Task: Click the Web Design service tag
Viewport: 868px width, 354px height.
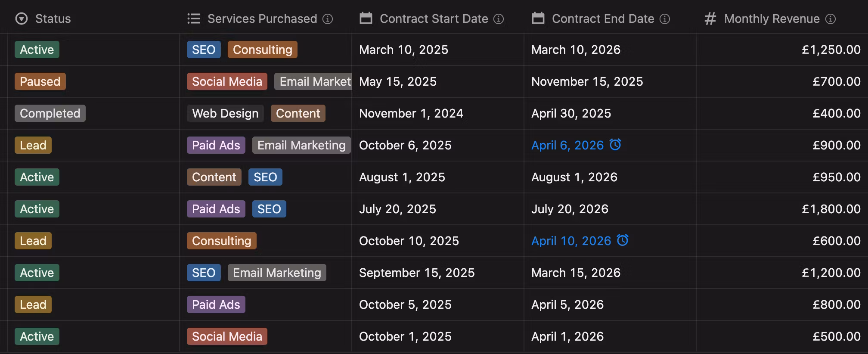Action: tap(225, 113)
